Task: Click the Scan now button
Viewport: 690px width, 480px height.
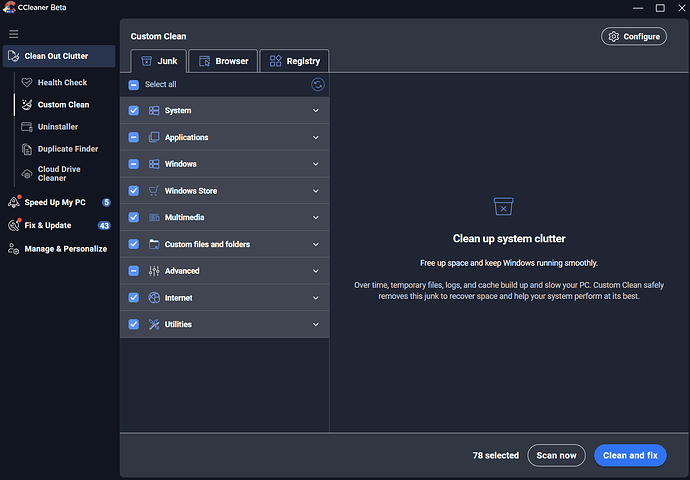Action: tap(556, 455)
